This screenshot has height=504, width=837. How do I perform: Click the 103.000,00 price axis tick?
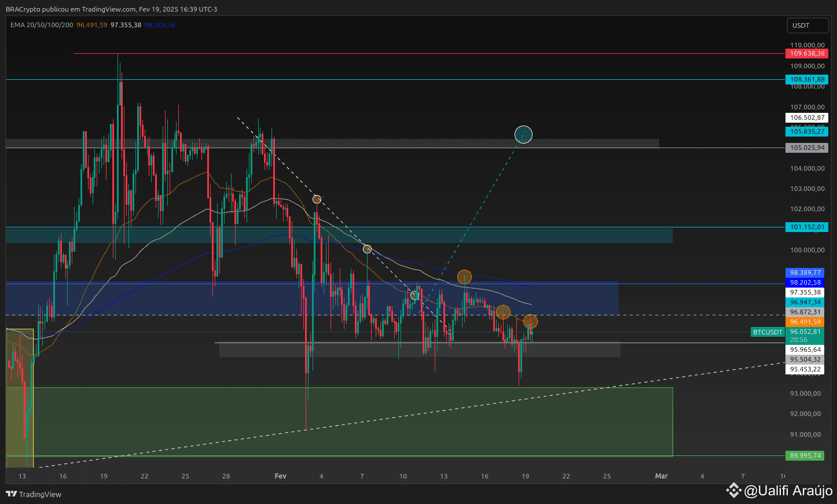pos(807,189)
